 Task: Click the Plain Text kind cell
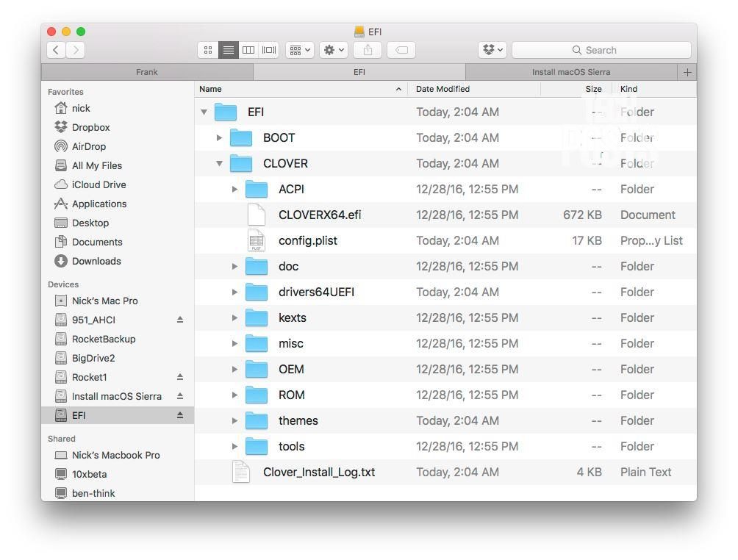pyautogui.click(x=645, y=472)
